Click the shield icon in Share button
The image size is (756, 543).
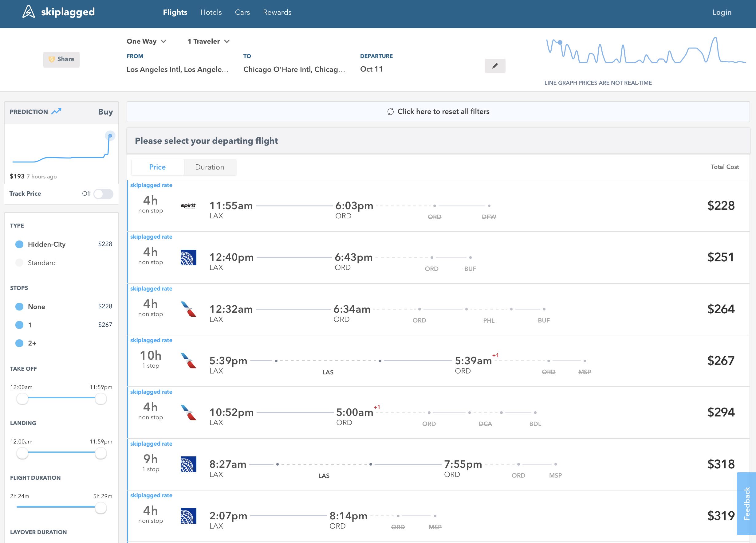(x=52, y=59)
